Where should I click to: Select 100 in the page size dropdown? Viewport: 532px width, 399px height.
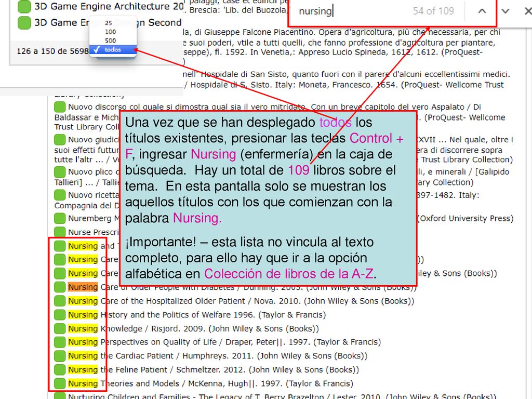coord(111,32)
